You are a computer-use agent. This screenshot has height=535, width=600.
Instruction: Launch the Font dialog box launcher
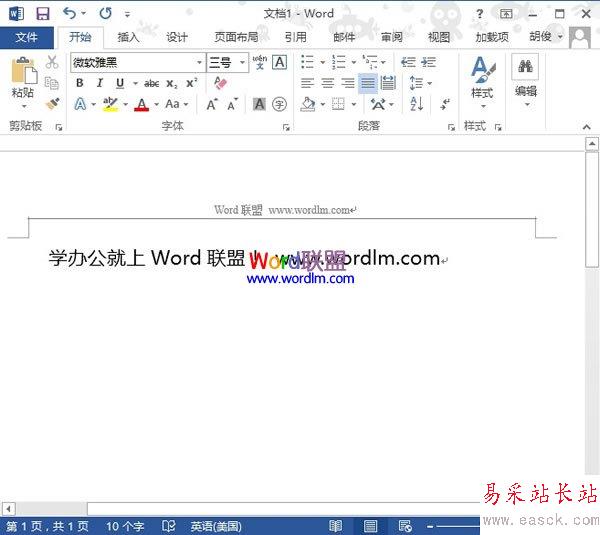pyautogui.click(x=286, y=127)
